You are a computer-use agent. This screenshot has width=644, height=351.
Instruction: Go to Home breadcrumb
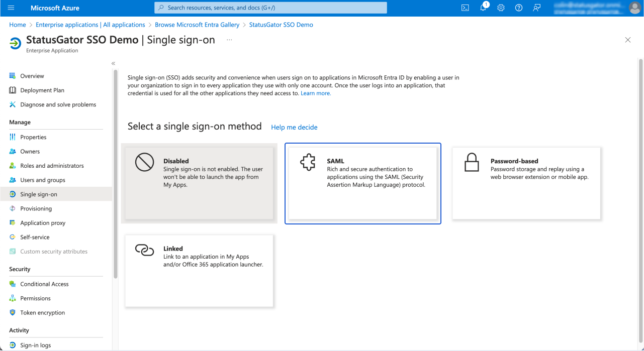pyautogui.click(x=18, y=25)
